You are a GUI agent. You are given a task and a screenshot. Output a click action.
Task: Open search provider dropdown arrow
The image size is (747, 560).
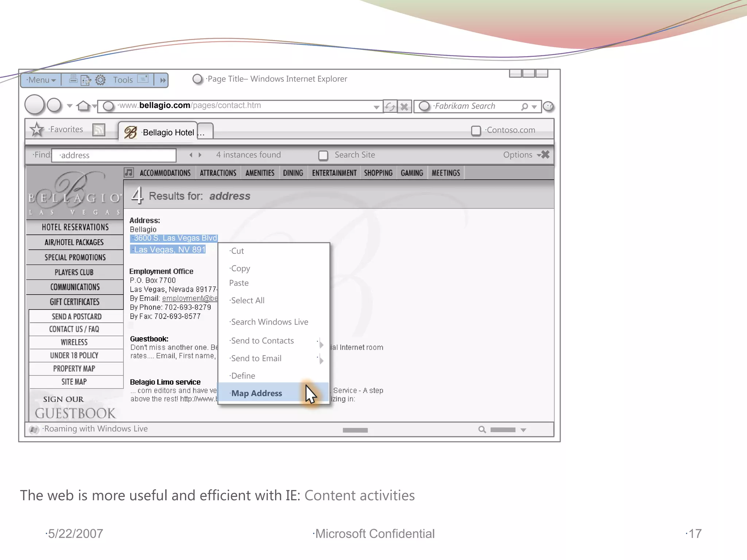534,107
